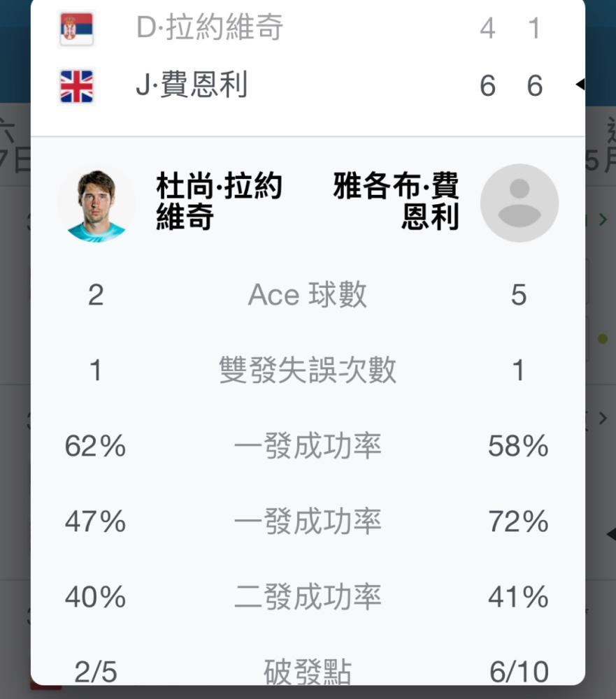
Task: Open 雅各布·費恩利 full name heading
Action: [396, 201]
